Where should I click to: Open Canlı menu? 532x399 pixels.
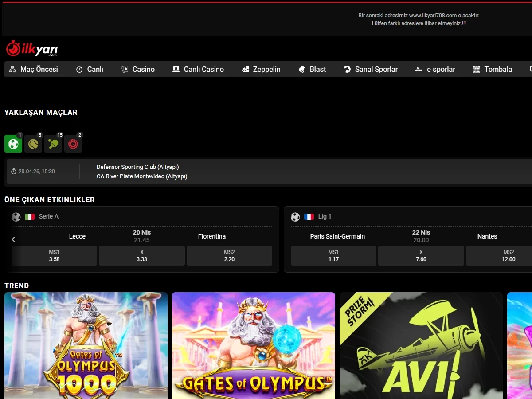click(90, 69)
